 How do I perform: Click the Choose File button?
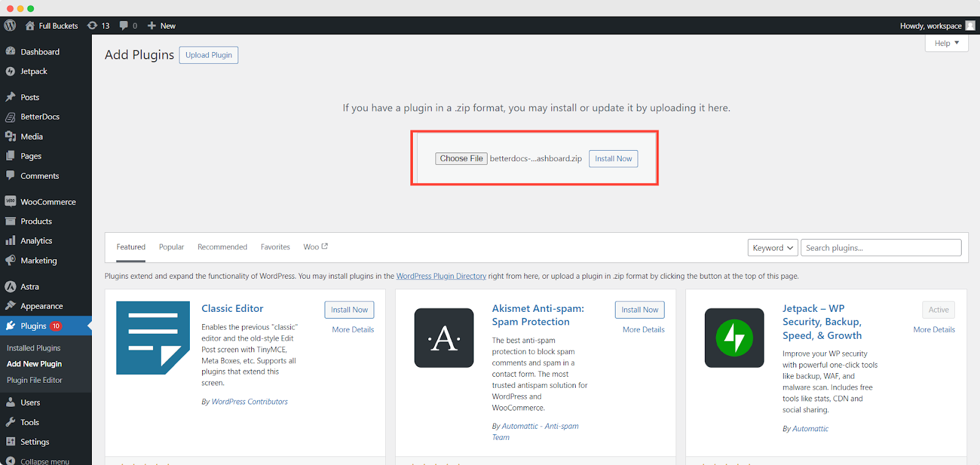pyautogui.click(x=461, y=159)
